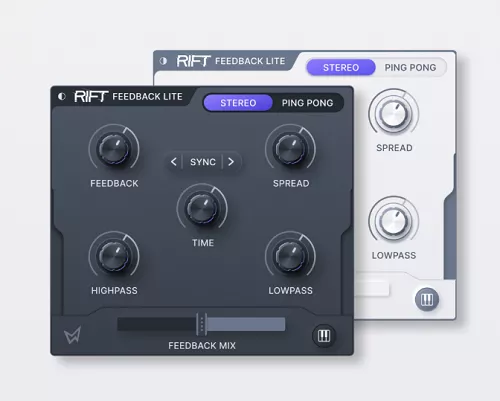The height and width of the screenshot is (401, 500).
Task: Click LOWPASS label in light window
Action: pyautogui.click(x=394, y=255)
